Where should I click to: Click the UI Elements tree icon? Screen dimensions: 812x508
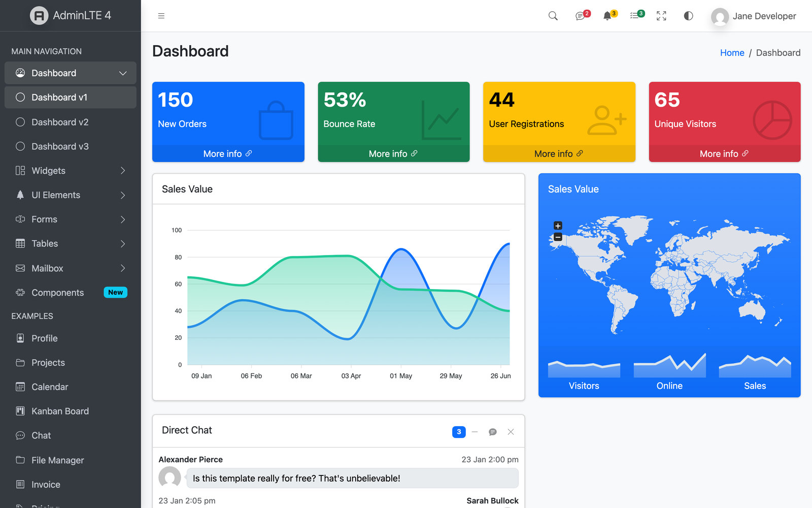(20, 195)
